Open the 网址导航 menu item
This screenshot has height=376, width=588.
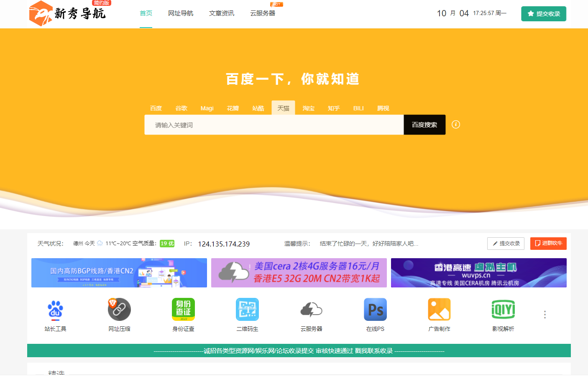tap(180, 13)
